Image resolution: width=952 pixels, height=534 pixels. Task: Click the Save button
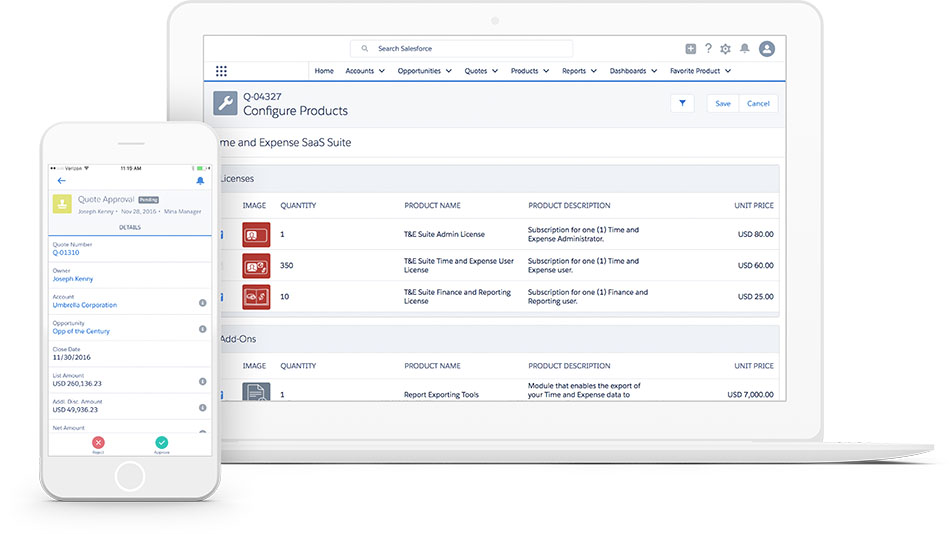(722, 103)
